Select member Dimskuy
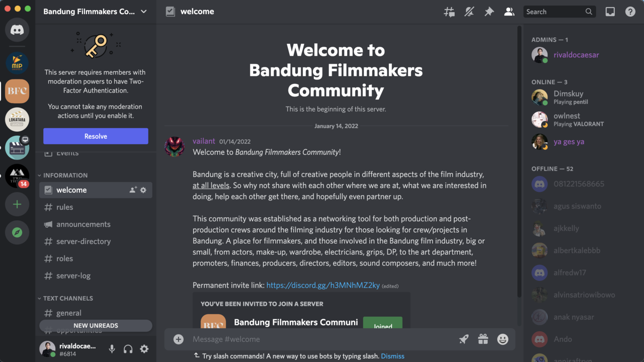Viewport: 644px width, 362px height. tap(582, 98)
